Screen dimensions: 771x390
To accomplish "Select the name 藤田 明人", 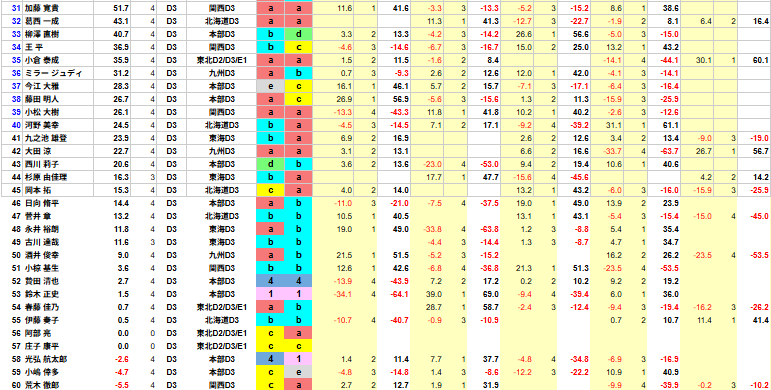I will [41, 99].
